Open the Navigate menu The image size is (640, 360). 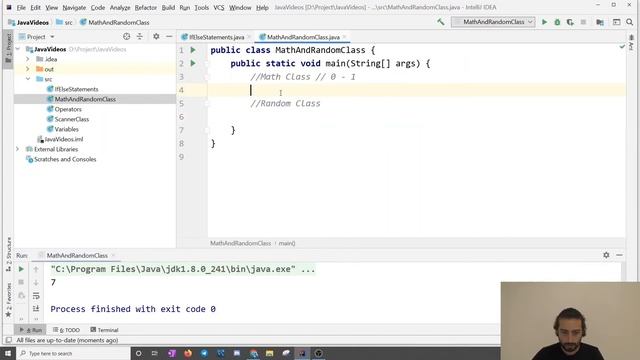[x=74, y=7]
